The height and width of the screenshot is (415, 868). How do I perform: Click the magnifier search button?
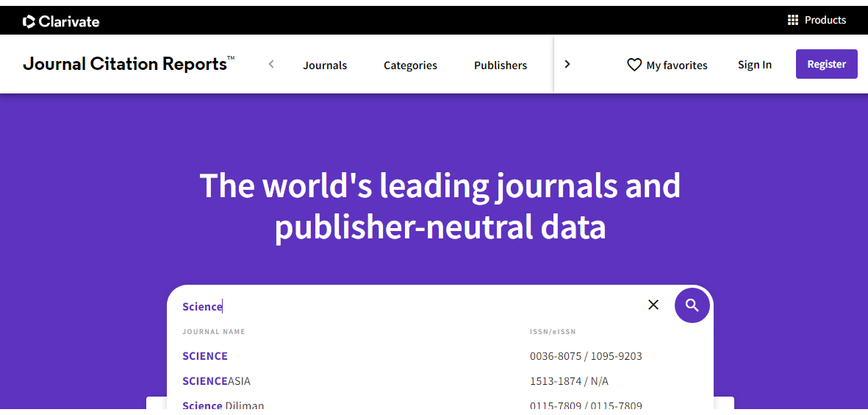click(692, 305)
